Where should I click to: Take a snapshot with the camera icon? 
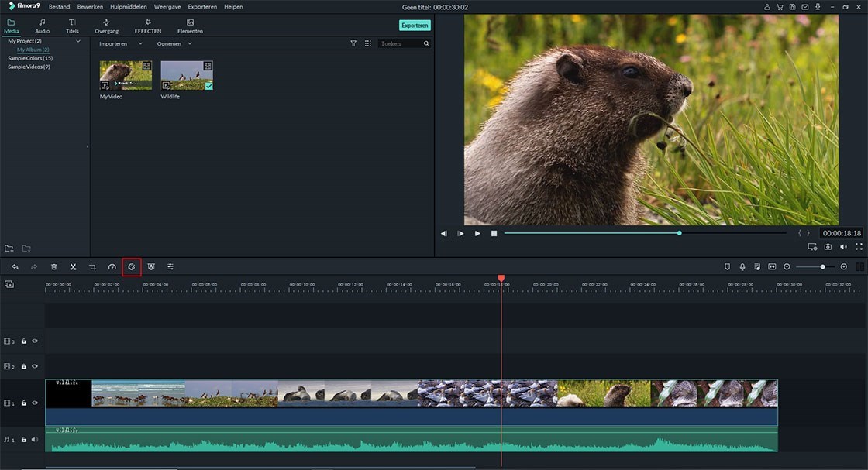pos(828,247)
